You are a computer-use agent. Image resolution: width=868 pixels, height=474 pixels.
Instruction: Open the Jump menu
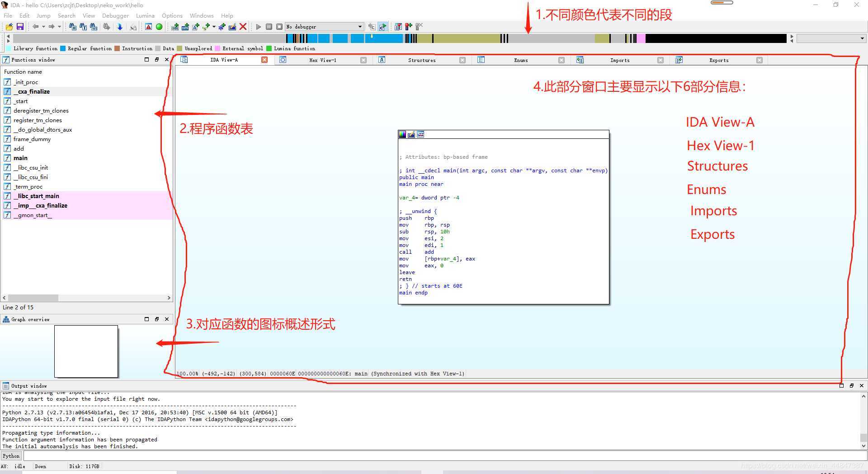pos(43,15)
